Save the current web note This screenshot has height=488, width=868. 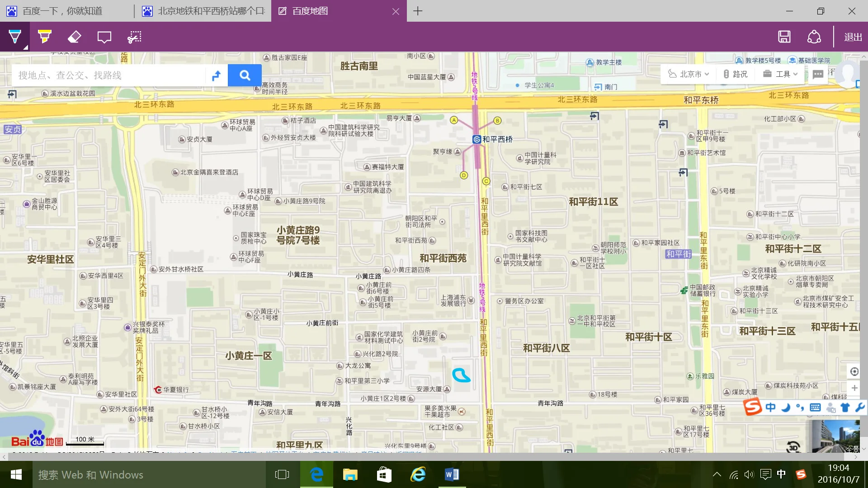tap(784, 37)
